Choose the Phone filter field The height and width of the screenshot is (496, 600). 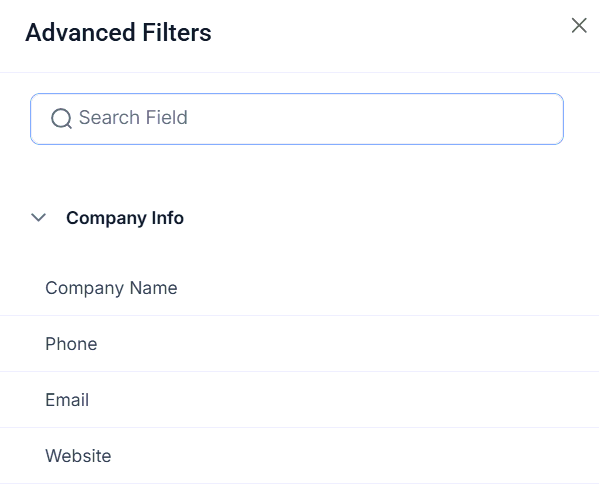[71, 344]
